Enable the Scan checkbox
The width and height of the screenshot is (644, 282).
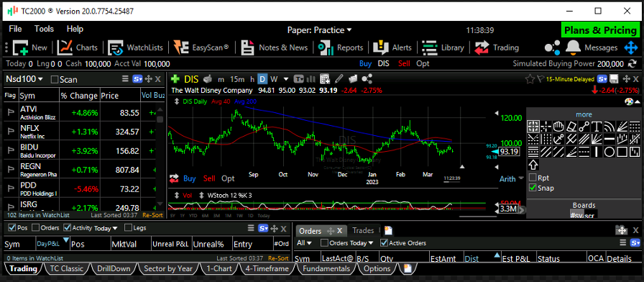tap(54, 79)
